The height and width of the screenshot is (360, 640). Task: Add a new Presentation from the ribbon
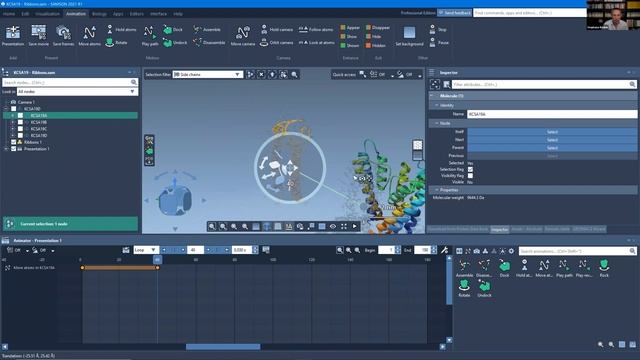13,36
